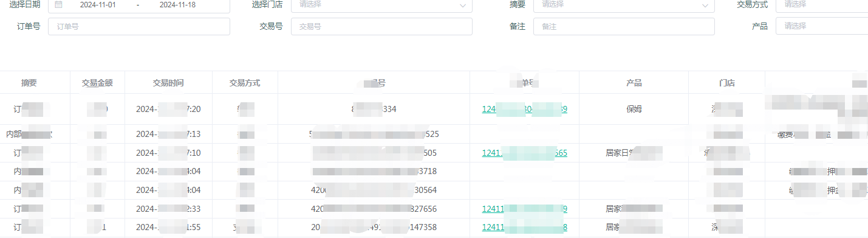Open order number link ending in 565
The image size is (868, 238).
click(525, 153)
